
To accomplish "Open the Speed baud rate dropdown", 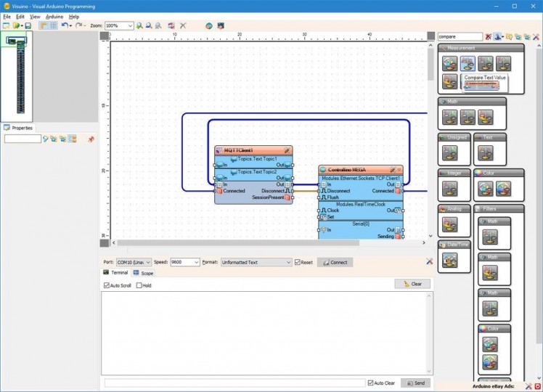I will (195, 262).
